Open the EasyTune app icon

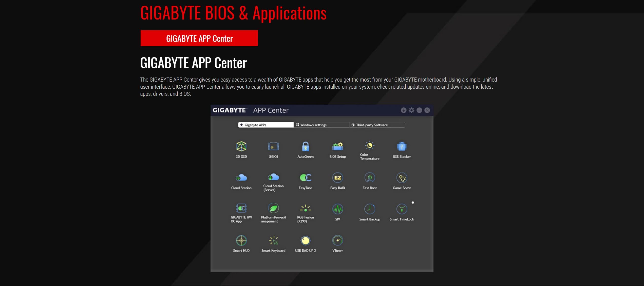click(306, 178)
